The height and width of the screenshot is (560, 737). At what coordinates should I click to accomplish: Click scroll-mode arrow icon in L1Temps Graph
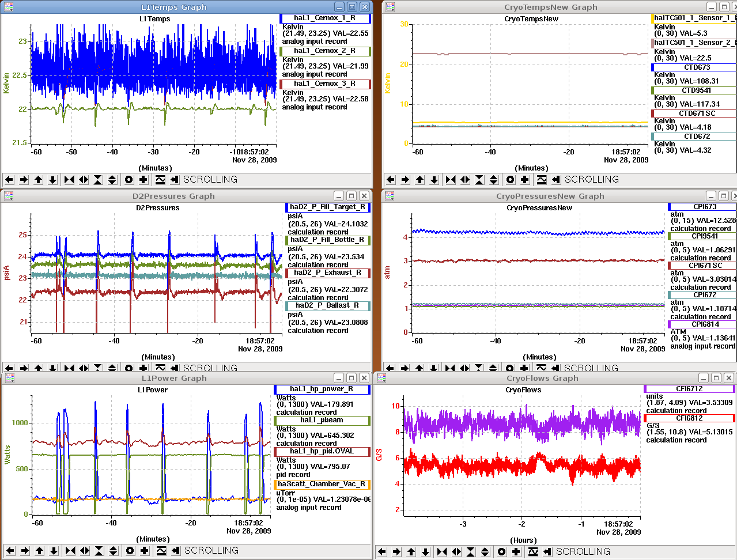[175, 180]
